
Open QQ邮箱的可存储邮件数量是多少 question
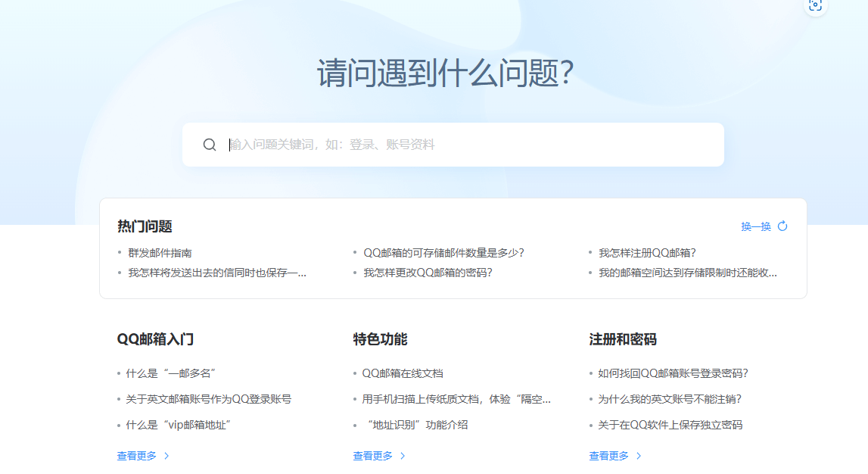pos(443,253)
